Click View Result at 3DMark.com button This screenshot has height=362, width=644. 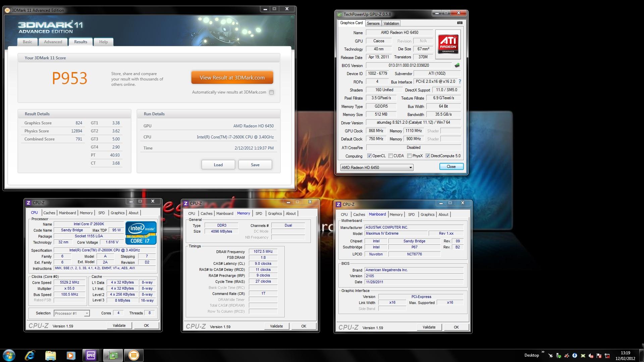click(232, 77)
